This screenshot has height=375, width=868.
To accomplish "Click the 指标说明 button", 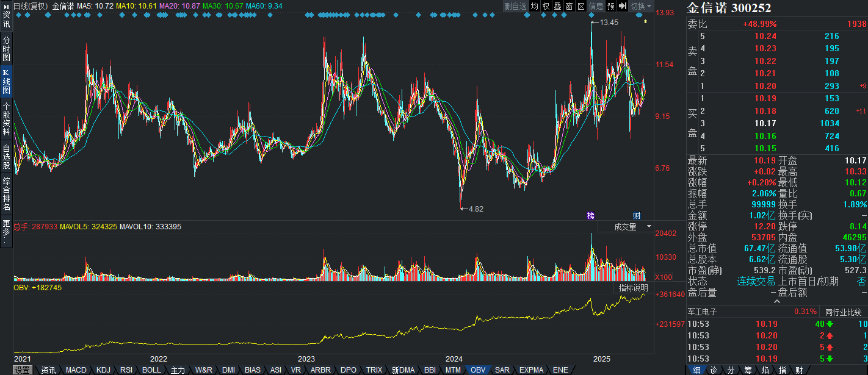I will coord(633,288).
